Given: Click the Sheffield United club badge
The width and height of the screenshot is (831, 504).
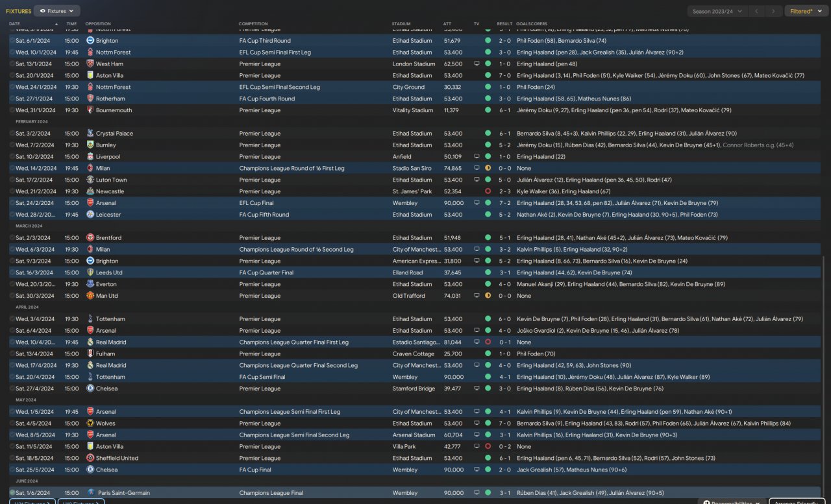Looking at the screenshot, I should tap(90, 458).
